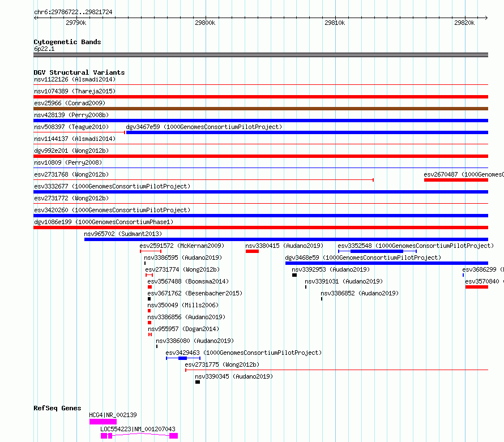
Task: Click the 29820k ruler position label
Action: click(464, 23)
